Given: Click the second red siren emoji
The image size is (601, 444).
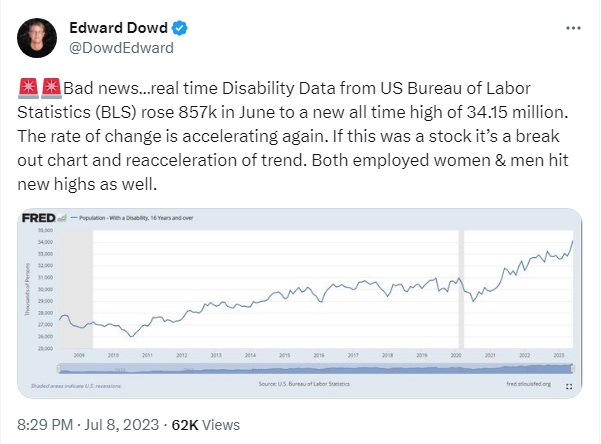Looking at the screenshot, I should (x=51, y=88).
